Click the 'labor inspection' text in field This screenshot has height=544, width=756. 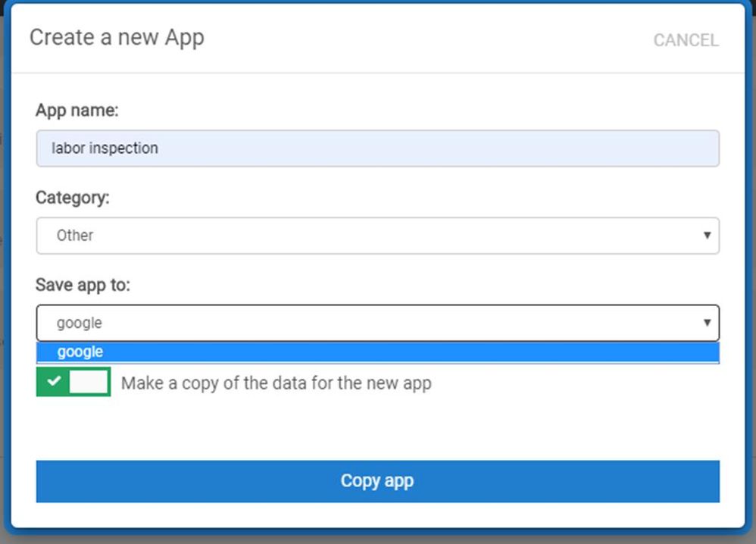(105, 148)
